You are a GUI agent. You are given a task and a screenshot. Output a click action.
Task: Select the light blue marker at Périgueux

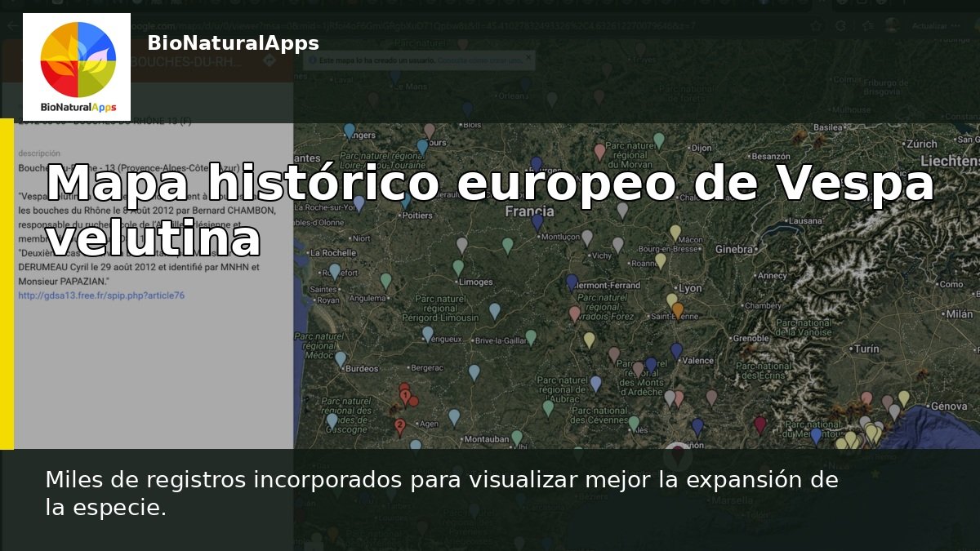tap(428, 334)
